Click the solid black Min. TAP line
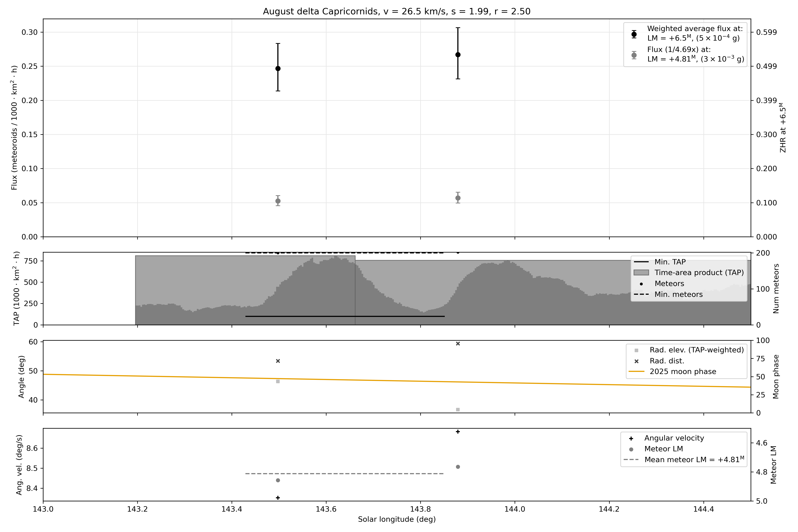The width and height of the screenshot is (798, 532). [x=345, y=316]
